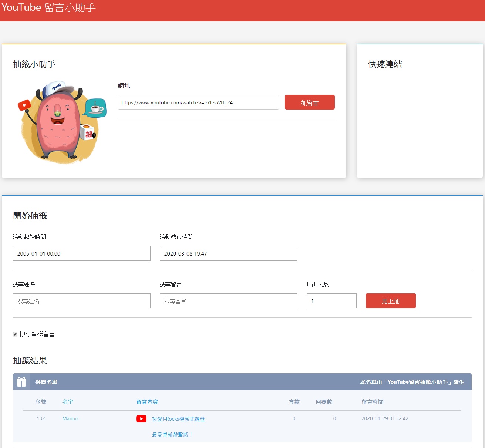The width and height of the screenshot is (485, 448).
Task: Click the YouTube play icon in result row
Action: pos(141,419)
